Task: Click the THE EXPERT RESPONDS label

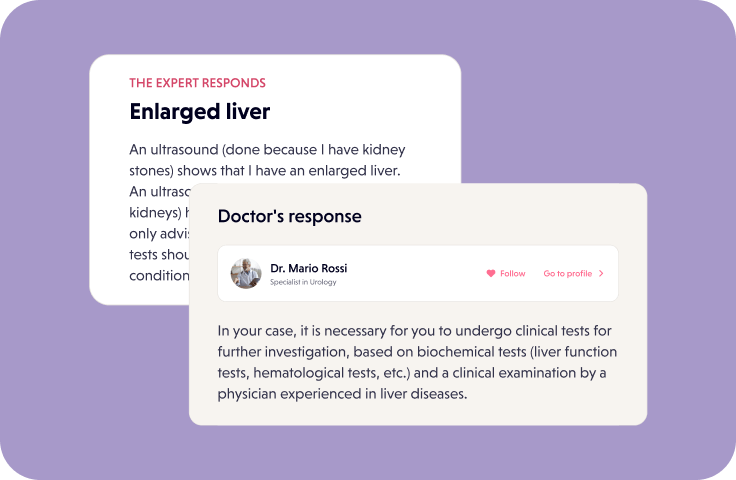Action: 197,83
